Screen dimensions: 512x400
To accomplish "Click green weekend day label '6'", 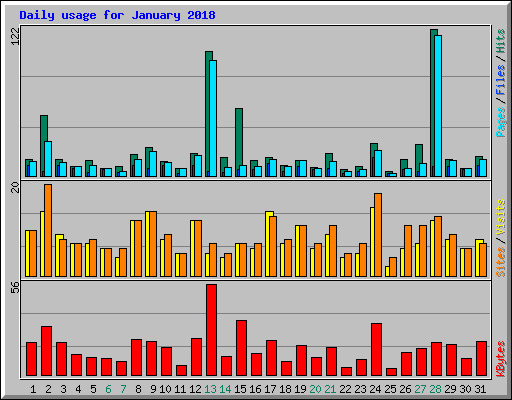I will click(108, 389).
